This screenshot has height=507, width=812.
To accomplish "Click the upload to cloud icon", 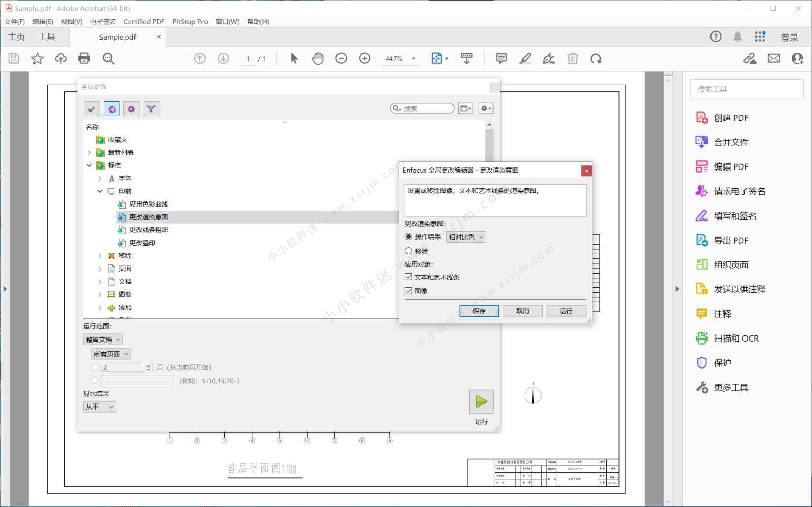I will pos(61,59).
